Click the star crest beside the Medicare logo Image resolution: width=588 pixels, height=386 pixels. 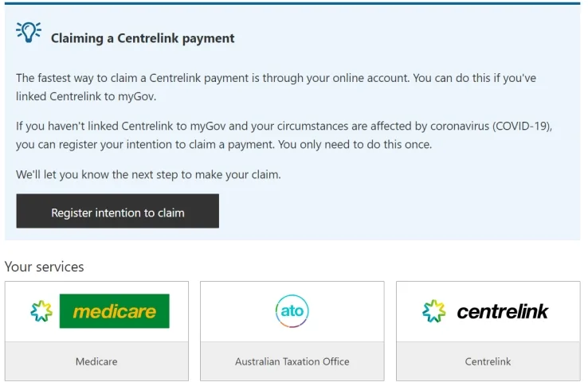tap(41, 311)
